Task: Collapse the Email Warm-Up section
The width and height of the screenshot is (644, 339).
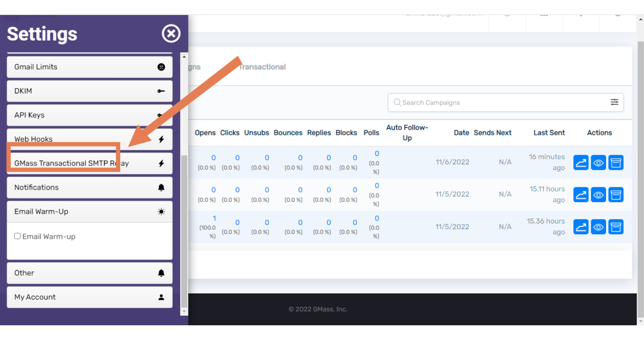Action: click(90, 211)
